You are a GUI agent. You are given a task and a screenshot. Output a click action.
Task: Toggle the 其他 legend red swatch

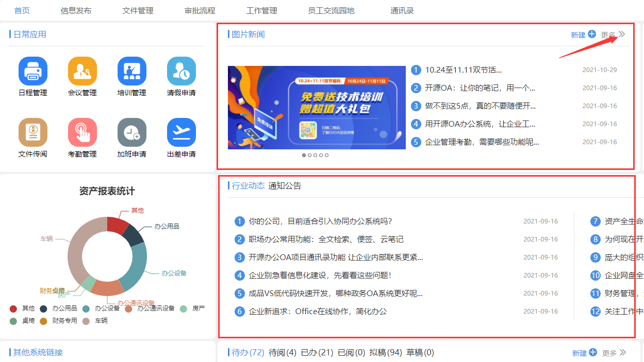tap(13, 308)
